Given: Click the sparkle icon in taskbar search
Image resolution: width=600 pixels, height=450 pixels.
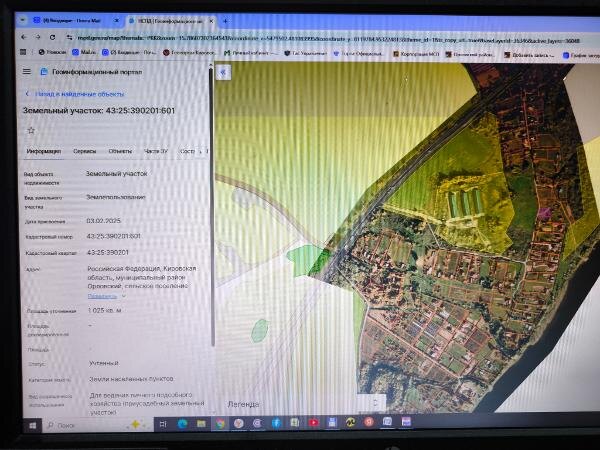Looking at the screenshot, I should 136,424.
